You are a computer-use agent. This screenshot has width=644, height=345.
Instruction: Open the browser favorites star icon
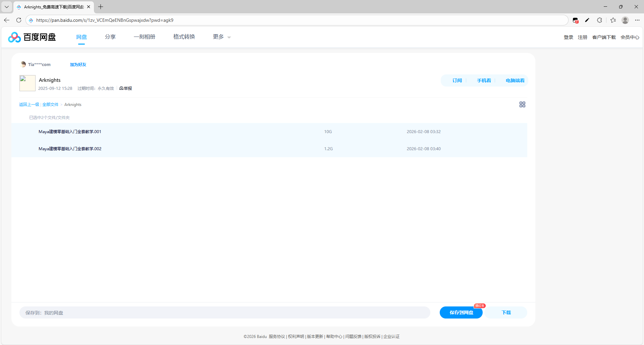613,20
